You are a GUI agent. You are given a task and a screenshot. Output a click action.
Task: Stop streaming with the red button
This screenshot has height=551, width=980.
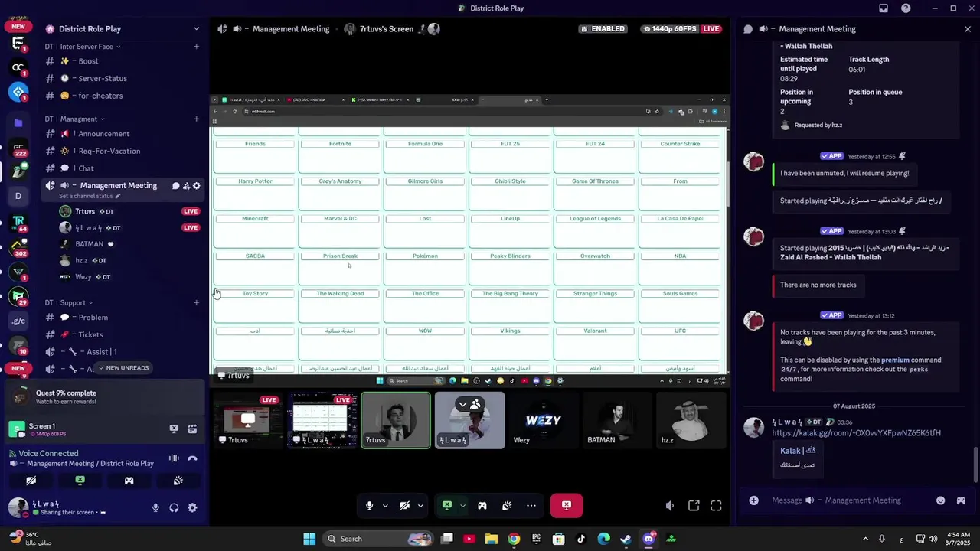pyautogui.click(x=567, y=505)
